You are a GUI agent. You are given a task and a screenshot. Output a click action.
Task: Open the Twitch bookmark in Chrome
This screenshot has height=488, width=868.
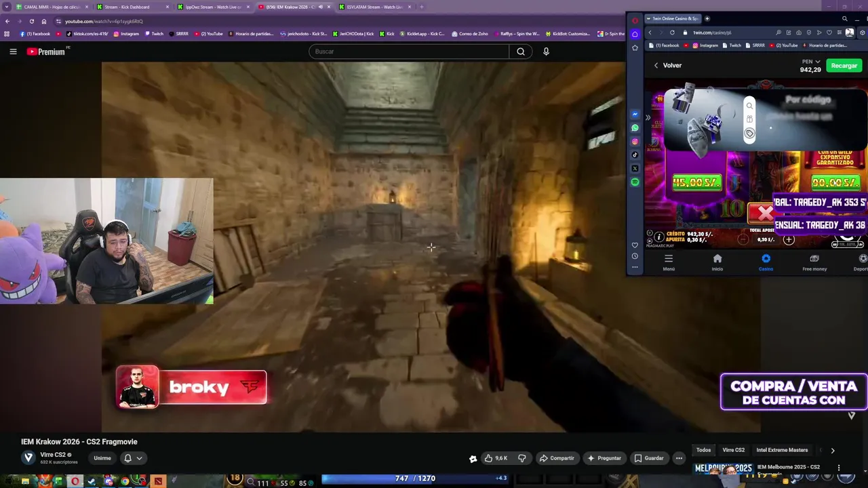154,34
